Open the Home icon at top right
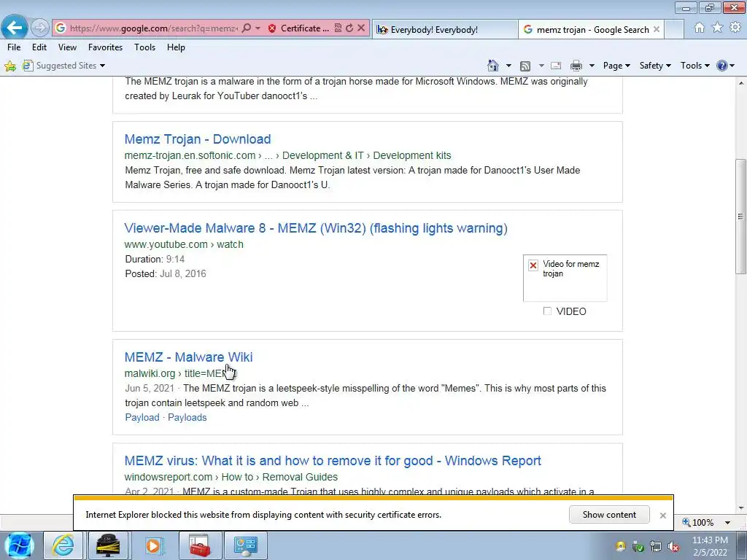This screenshot has height=560, width=747. point(700,28)
